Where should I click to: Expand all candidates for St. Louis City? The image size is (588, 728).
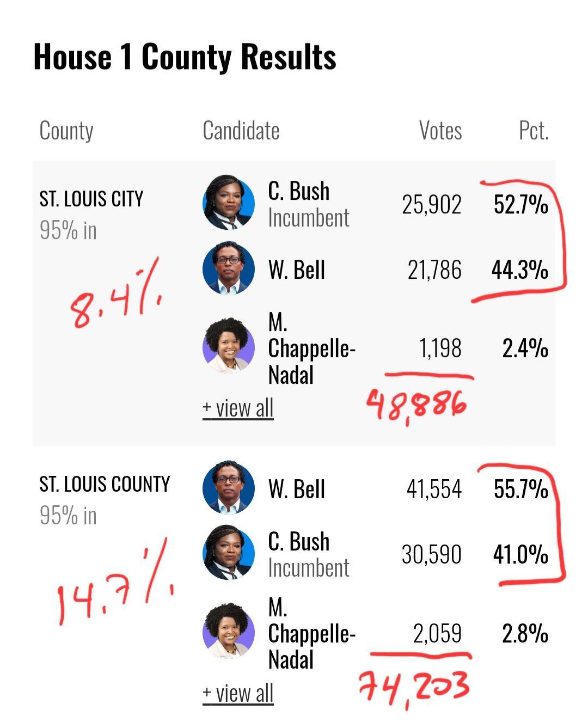click(x=238, y=408)
